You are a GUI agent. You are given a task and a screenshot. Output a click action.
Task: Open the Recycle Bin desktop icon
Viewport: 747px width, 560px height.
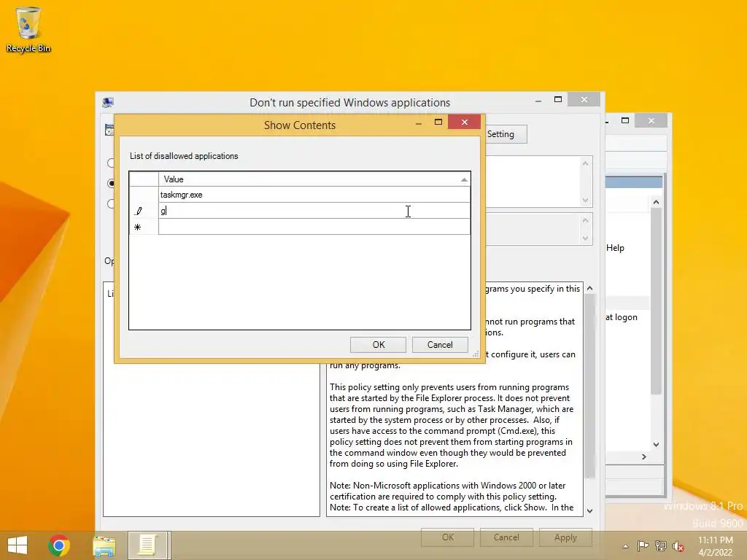pos(28,29)
